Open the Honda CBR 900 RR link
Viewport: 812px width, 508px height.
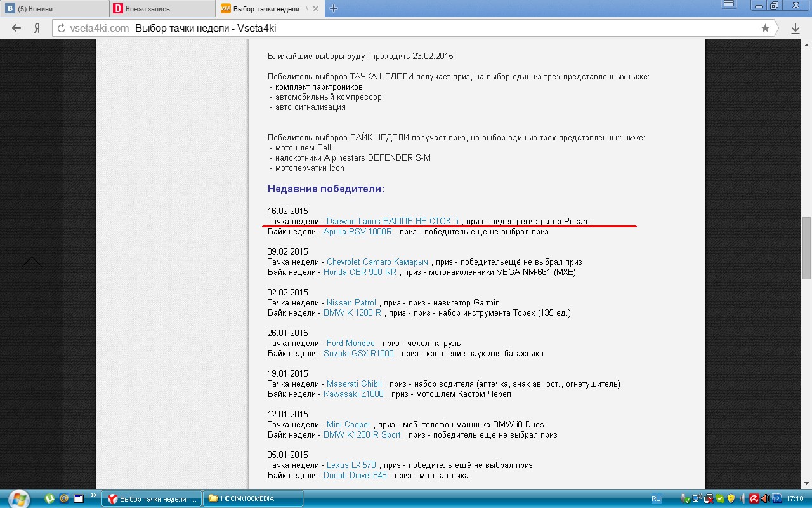360,272
